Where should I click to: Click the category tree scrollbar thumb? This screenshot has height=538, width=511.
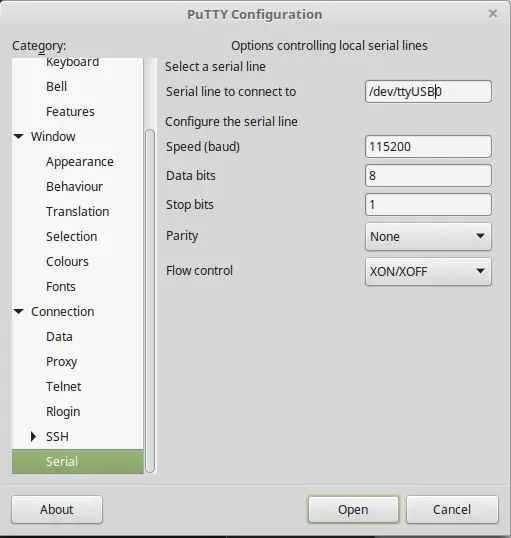150,301
